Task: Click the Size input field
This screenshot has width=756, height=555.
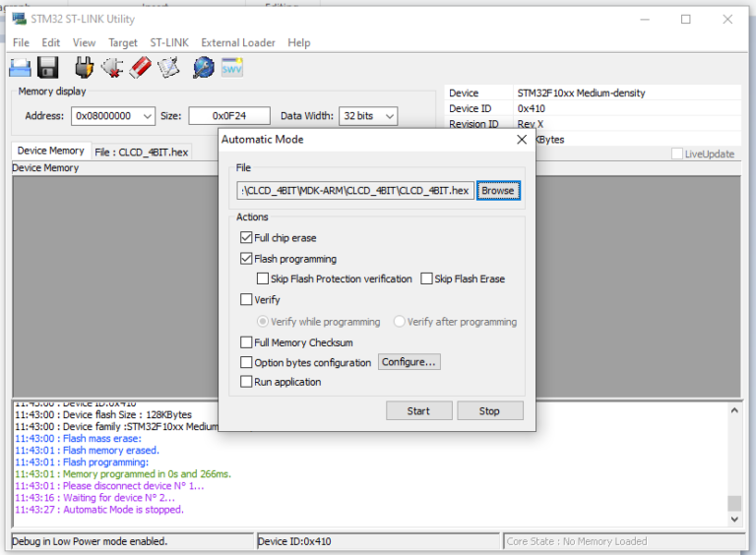Action: tap(228, 116)
